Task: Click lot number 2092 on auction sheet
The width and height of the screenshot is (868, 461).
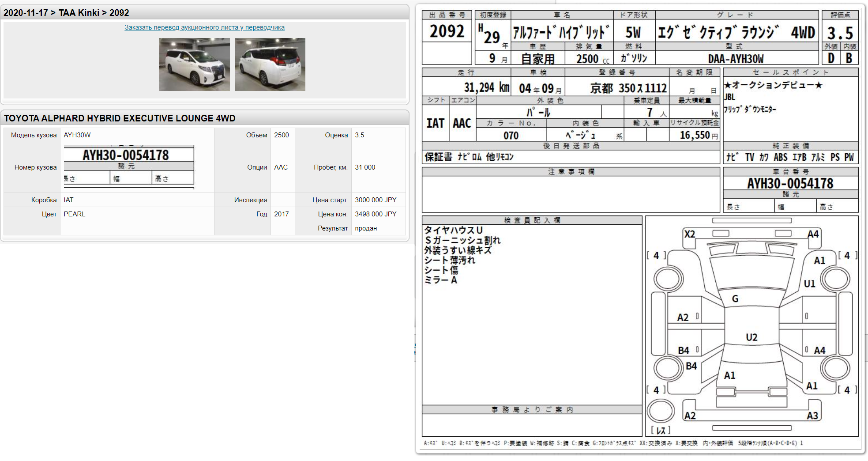Action: [x=447, y=31]
